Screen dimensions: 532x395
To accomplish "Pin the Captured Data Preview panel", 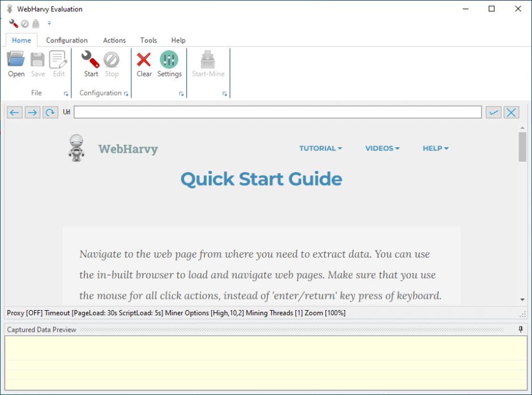I will point(521,329).
